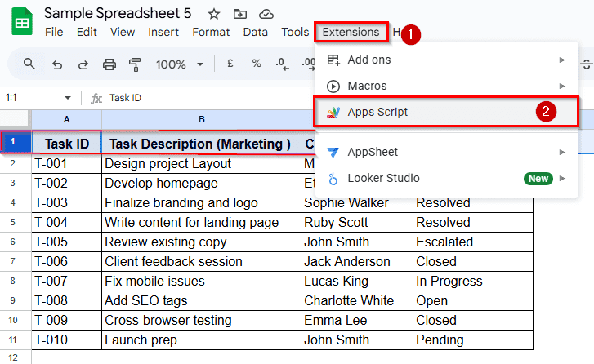Click the print icon

(109, 64)
